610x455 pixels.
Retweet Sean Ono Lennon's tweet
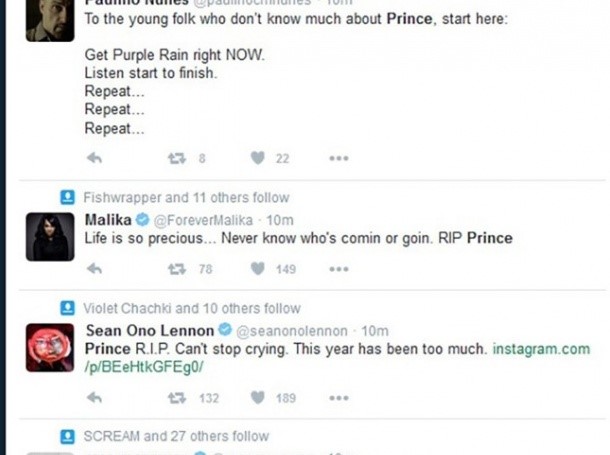click(176, 397)
